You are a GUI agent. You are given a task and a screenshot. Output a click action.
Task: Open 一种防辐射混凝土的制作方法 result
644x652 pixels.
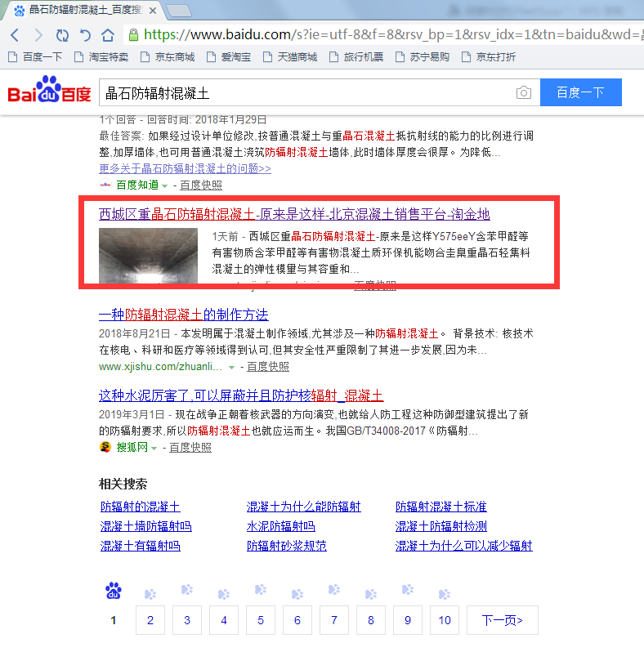[x=183, y=315]
